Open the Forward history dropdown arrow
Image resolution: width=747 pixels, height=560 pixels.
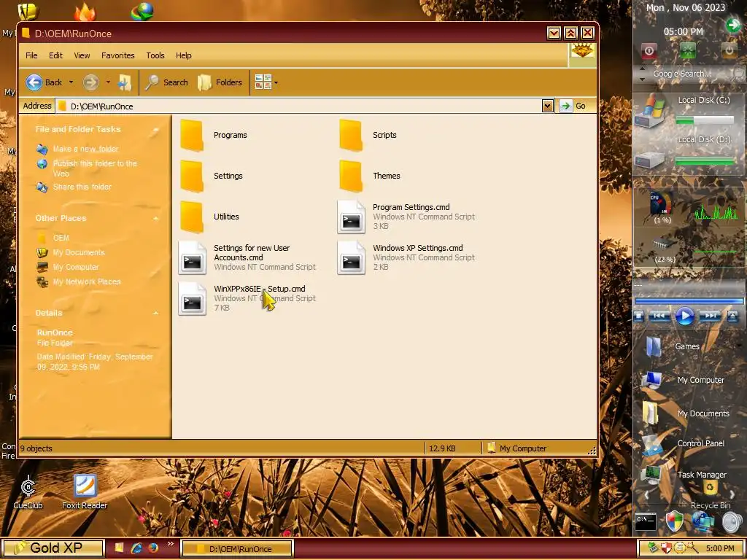coord(108,82)
